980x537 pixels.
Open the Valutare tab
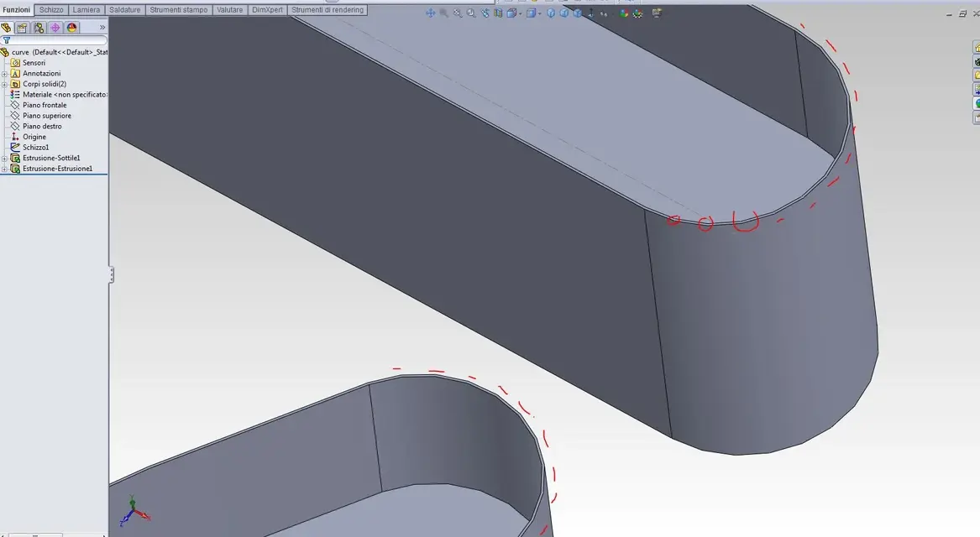[230, 10]
